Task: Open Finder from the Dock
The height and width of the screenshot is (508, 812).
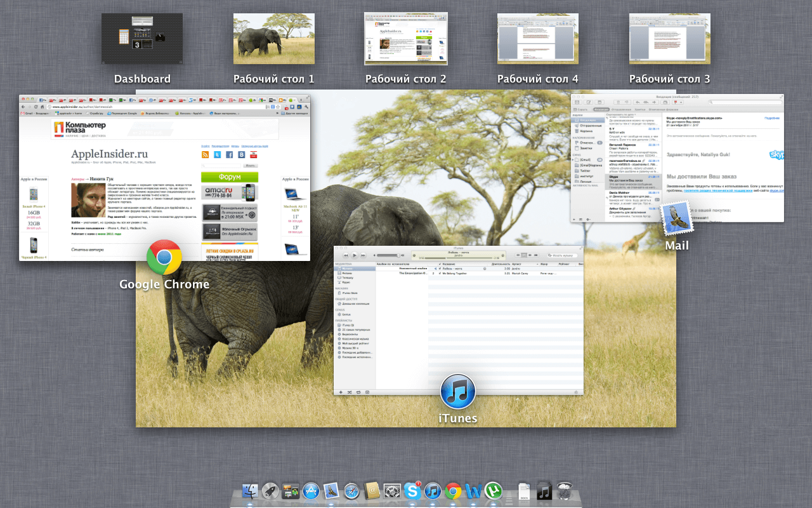Action: tap(250, 491)
